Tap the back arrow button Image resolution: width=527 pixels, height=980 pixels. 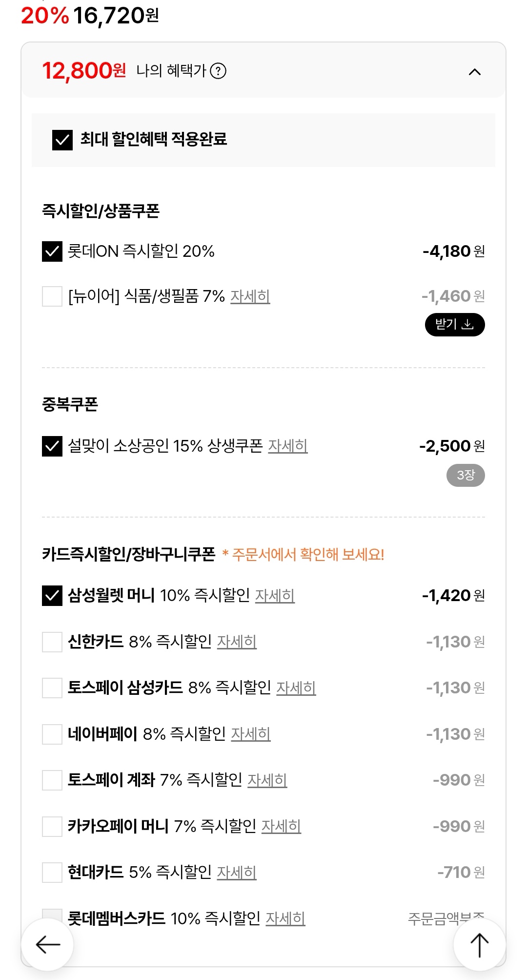pos(47,944)
